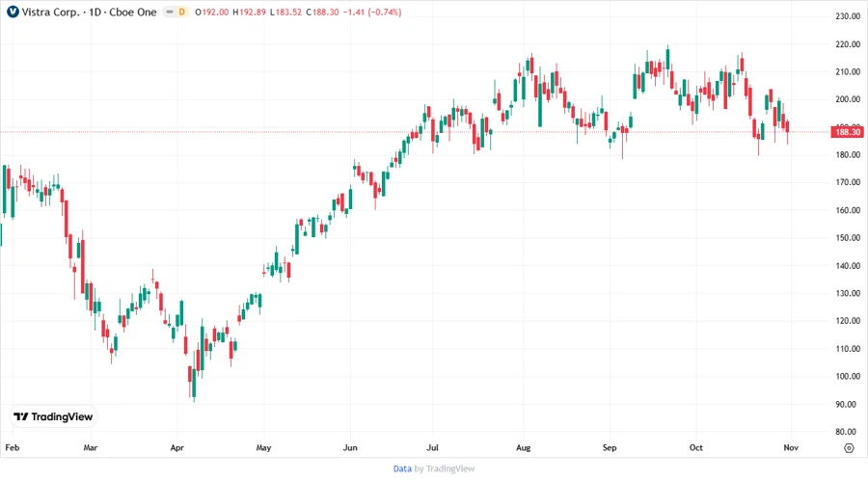Viewport: 868px width, 480px height.
Task: Open the 'Data' attribution link
Action: (x=402, y=468)
